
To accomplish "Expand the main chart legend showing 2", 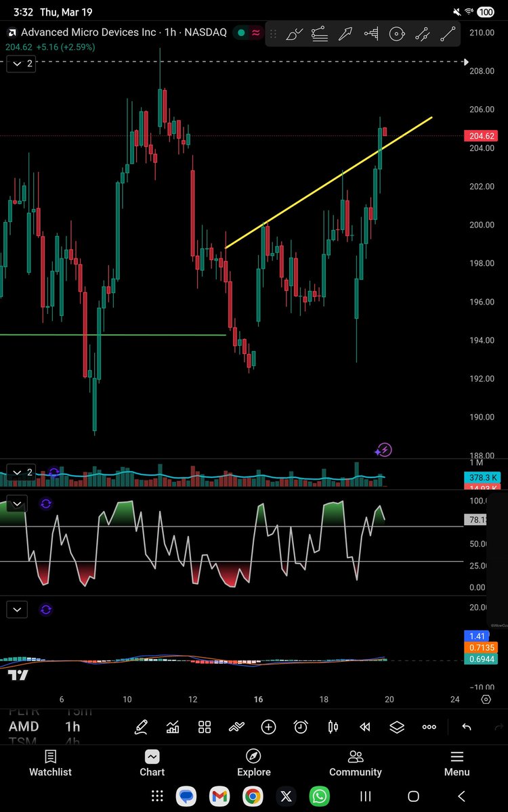I will (x=22, y=64).
